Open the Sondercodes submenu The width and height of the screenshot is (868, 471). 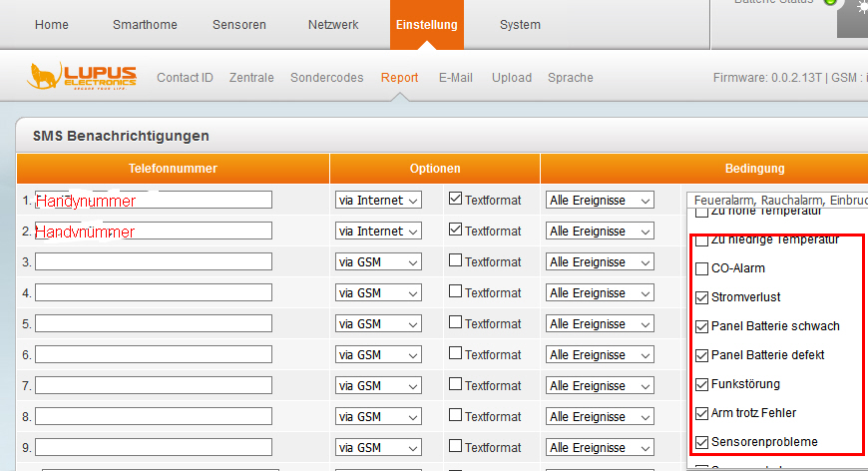pyautogui.click(x=326, y=78)
